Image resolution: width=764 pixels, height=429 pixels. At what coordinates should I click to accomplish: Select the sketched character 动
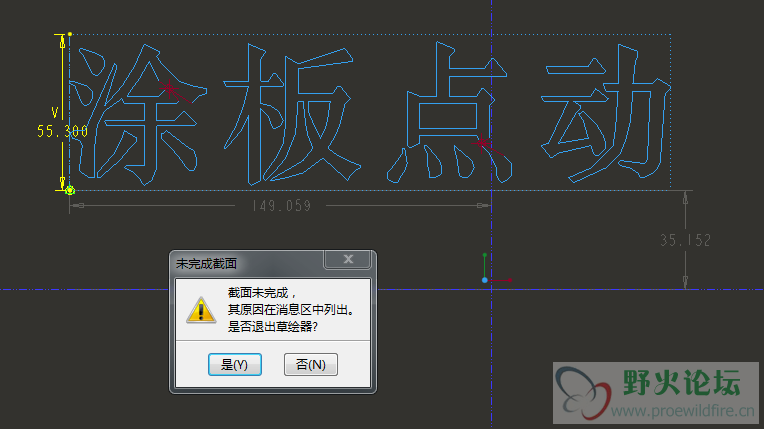coord(606,114)
